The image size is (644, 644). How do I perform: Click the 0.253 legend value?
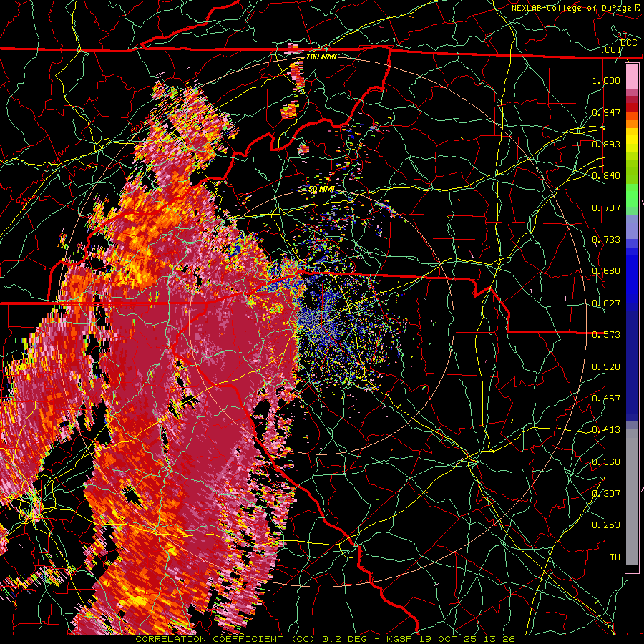click(606, 525)
